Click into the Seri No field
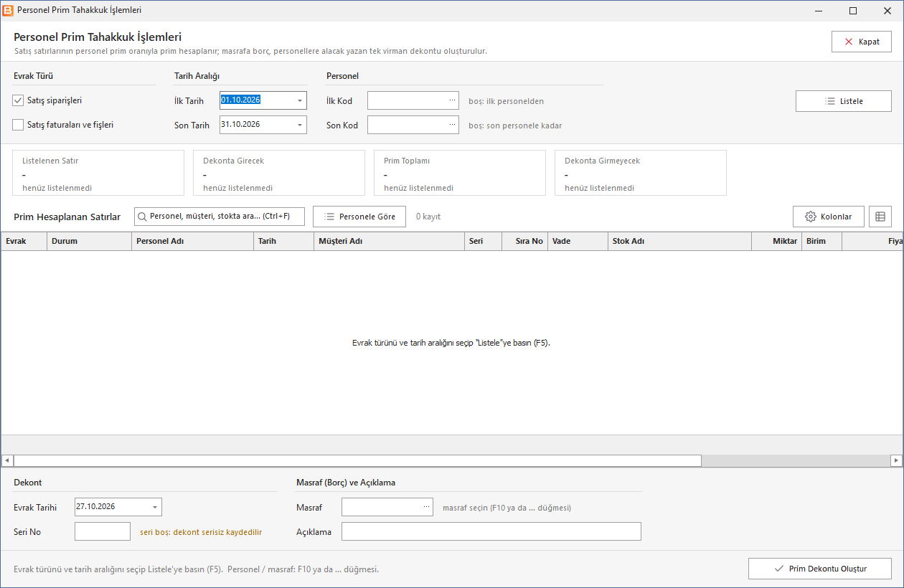 (x=103, y=531)
